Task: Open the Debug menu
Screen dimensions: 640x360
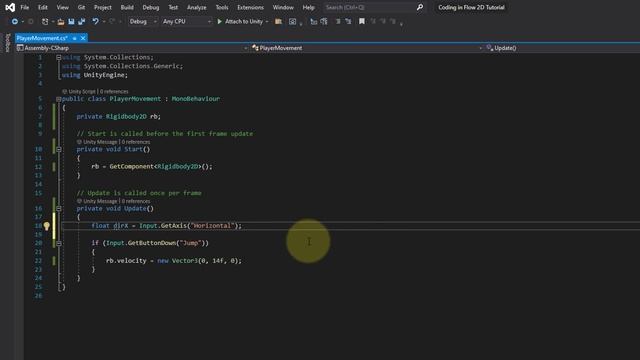Action: [x=151, y=7]
